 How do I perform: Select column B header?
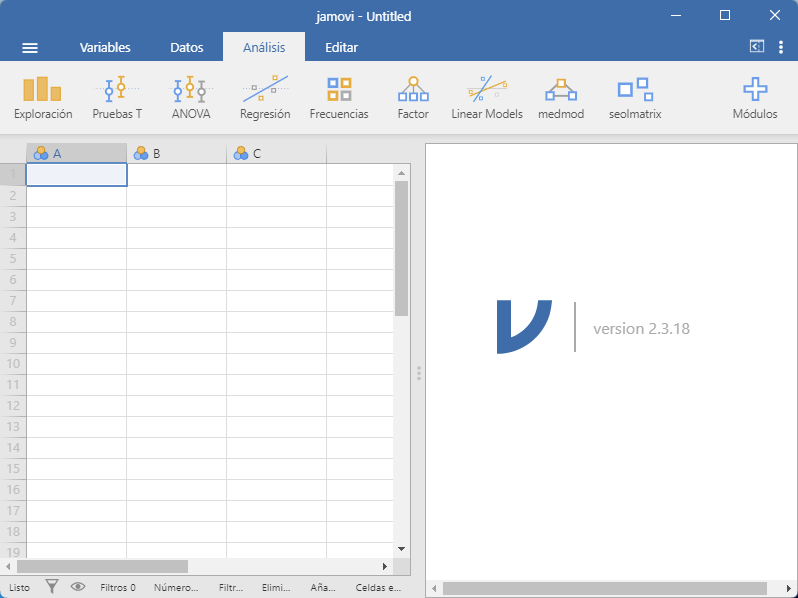177,153
